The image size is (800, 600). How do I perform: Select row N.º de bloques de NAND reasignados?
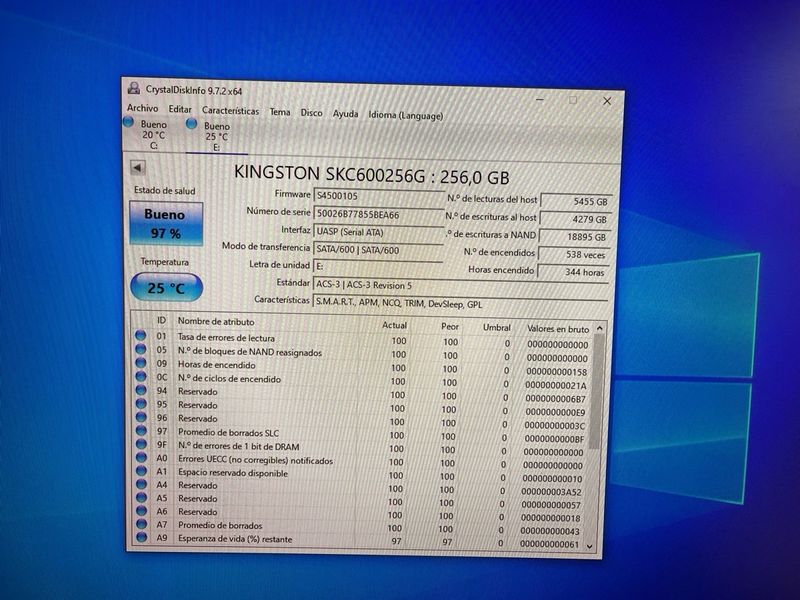(362, 354)
